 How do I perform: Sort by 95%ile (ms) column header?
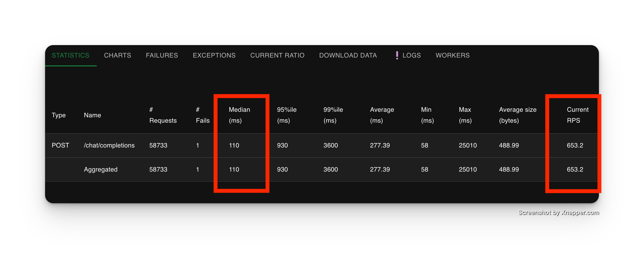click(x=287, y=115)
